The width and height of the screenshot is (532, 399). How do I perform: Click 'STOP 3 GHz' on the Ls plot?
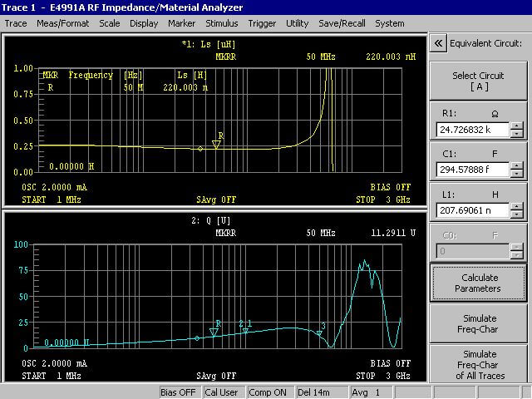tap(383, 199)
